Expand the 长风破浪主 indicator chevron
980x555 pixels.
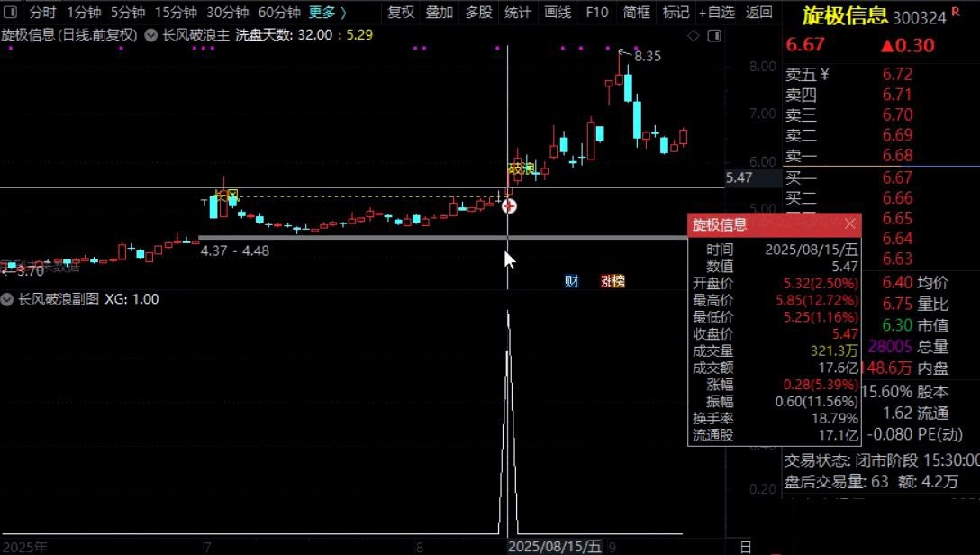(150, 35)
